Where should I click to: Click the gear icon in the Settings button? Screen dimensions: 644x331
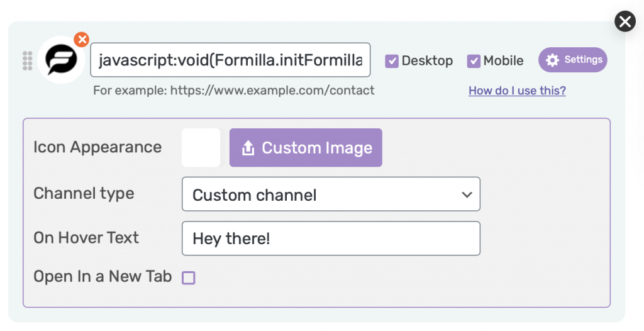pyautogui.click(x=552, y=60)
